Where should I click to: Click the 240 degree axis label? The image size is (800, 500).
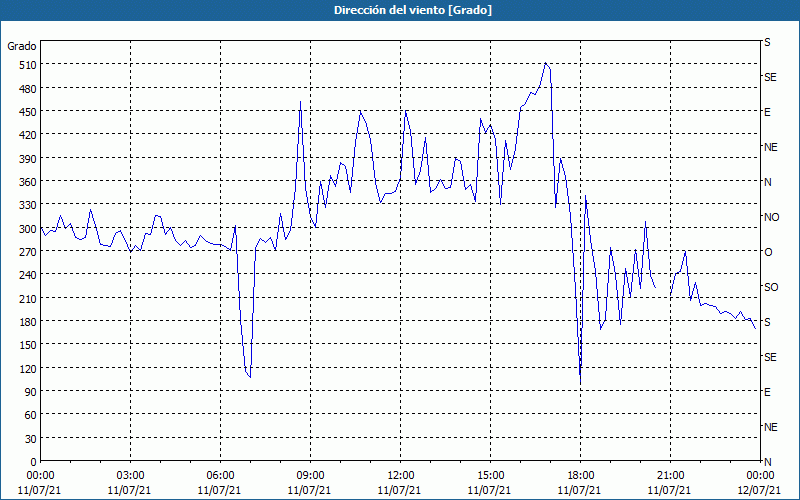tap(28, 275)
